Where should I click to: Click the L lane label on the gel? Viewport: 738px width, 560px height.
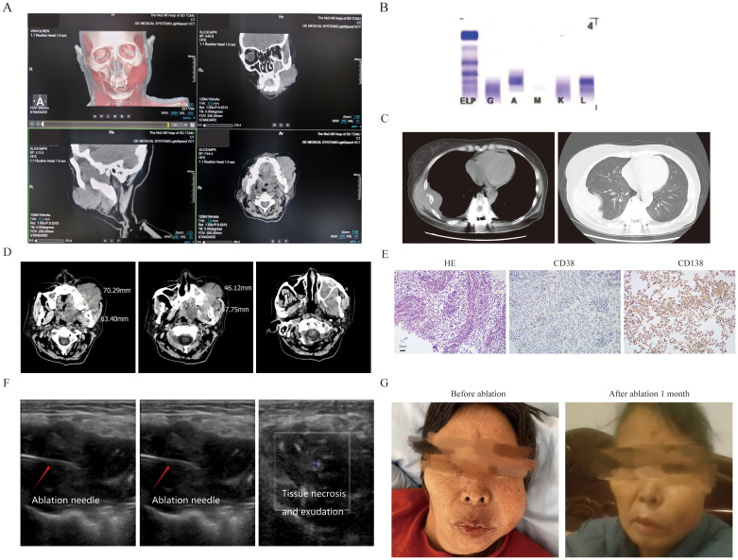(x=584, y=101)
